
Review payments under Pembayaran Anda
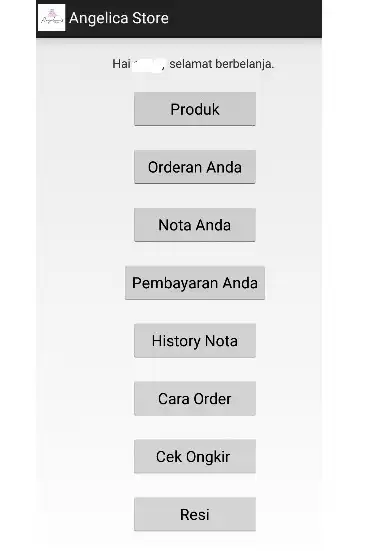195,283
